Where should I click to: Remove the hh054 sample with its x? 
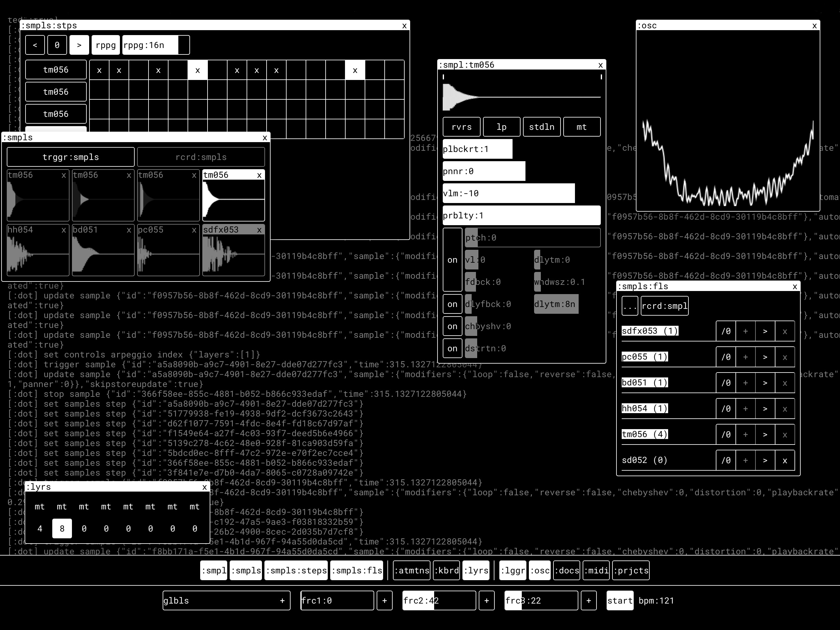tap(64, 230)
